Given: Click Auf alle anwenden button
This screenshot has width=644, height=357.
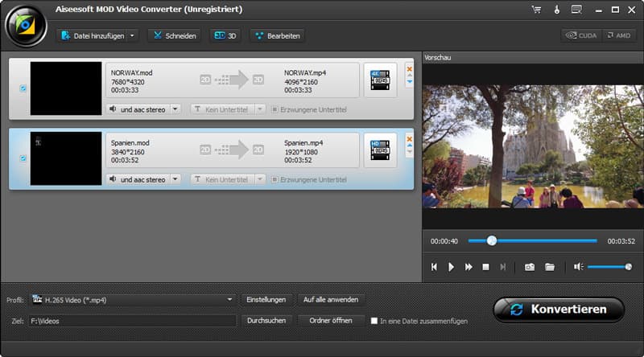Looking at the screenshot, I should pyautogui.click(x=331, y=300).
